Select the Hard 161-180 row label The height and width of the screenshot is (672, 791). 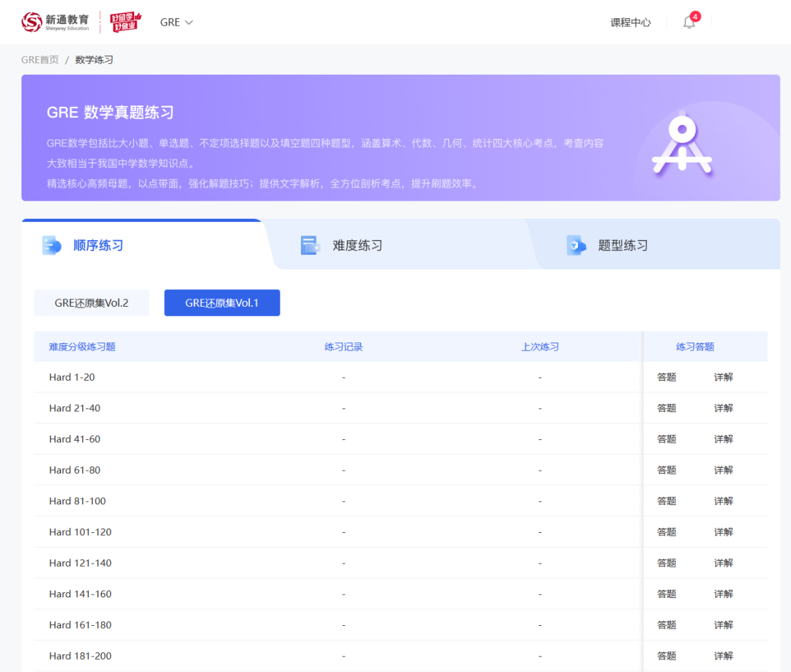81,625
